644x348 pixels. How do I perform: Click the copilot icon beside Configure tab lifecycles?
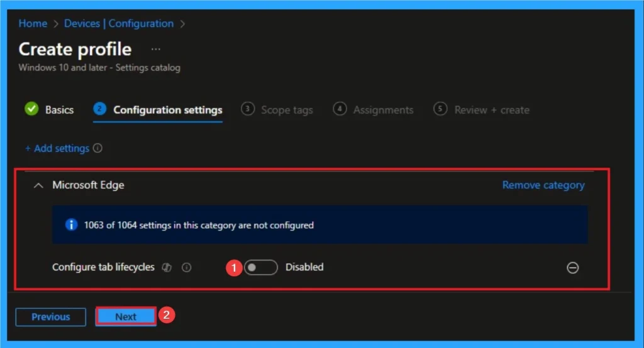coord(167,268)
